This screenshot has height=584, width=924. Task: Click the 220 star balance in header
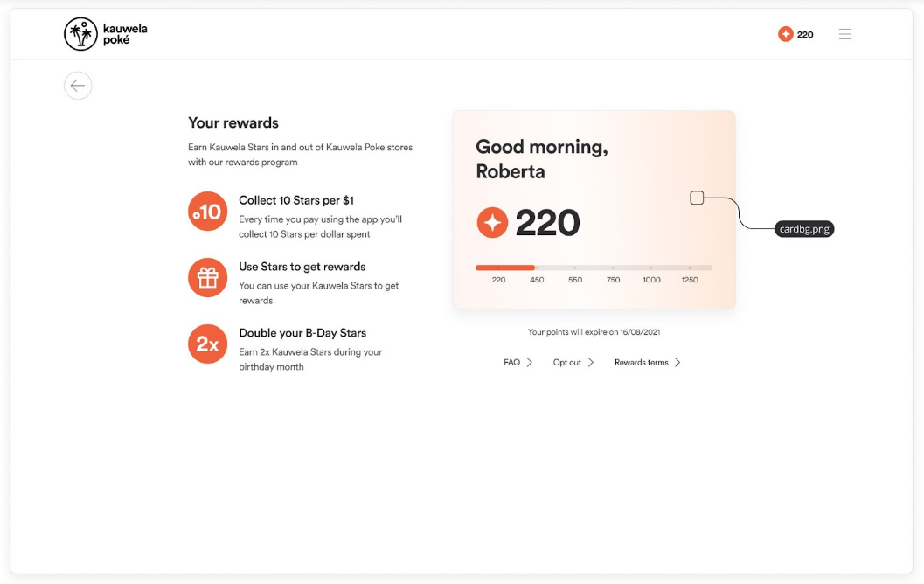(805, 35)
